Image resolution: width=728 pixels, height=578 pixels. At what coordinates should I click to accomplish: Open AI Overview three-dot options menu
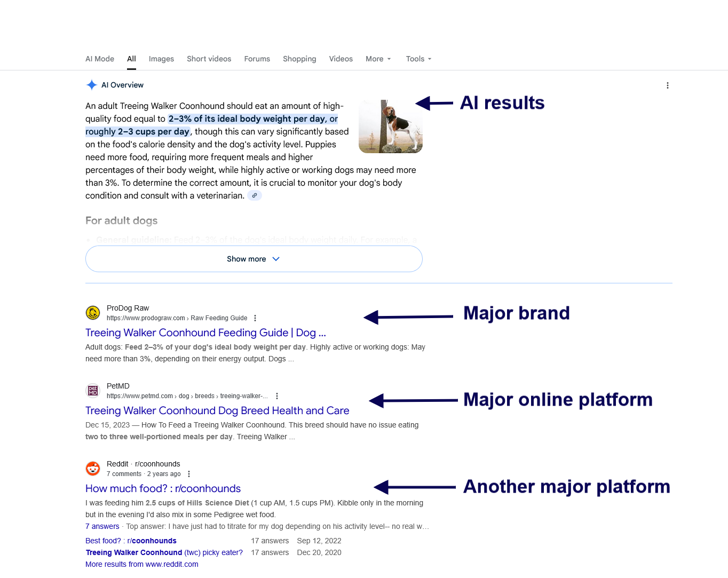point(667,85)
